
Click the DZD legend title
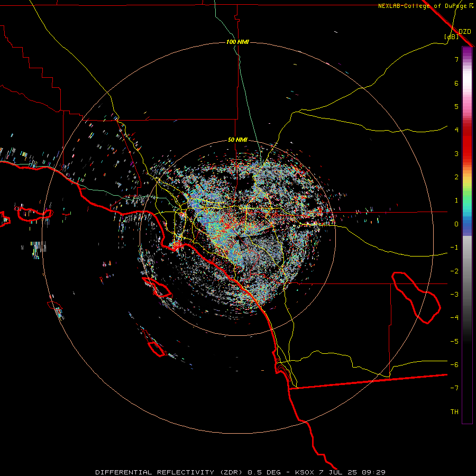pos(465,32)
